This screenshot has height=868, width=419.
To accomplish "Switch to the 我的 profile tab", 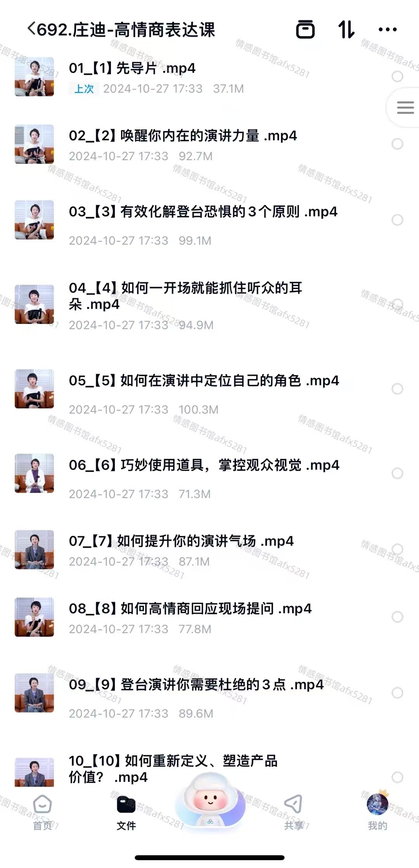I will pos(377,811).
